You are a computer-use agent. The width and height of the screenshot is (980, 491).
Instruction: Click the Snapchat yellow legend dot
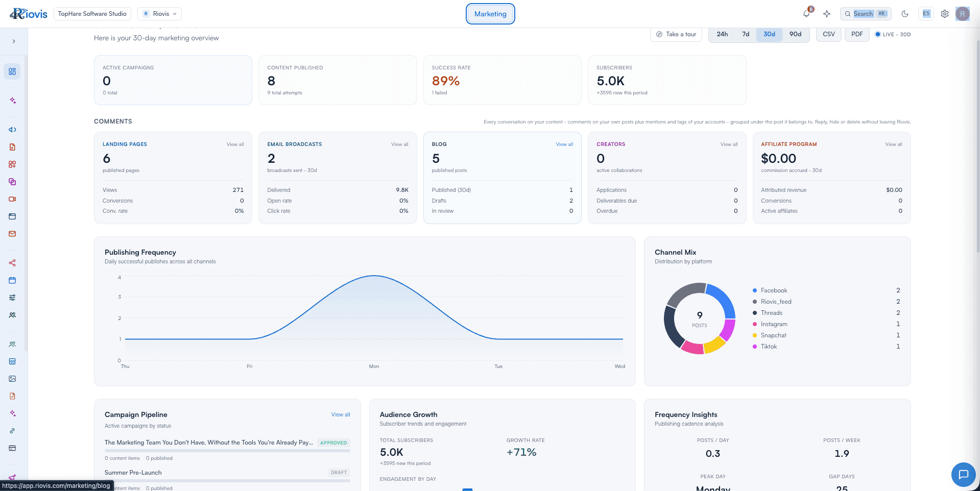[755, 335]
